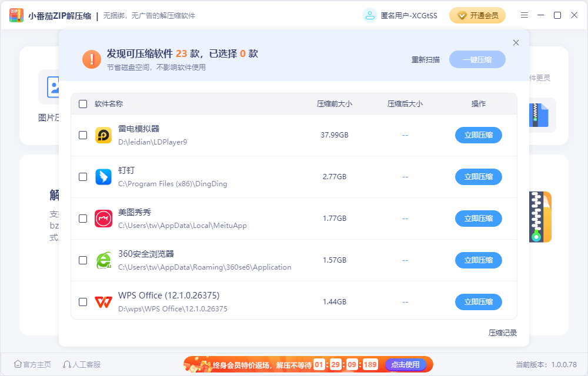Click the 重新扫描 rescan link

[426, 59]
